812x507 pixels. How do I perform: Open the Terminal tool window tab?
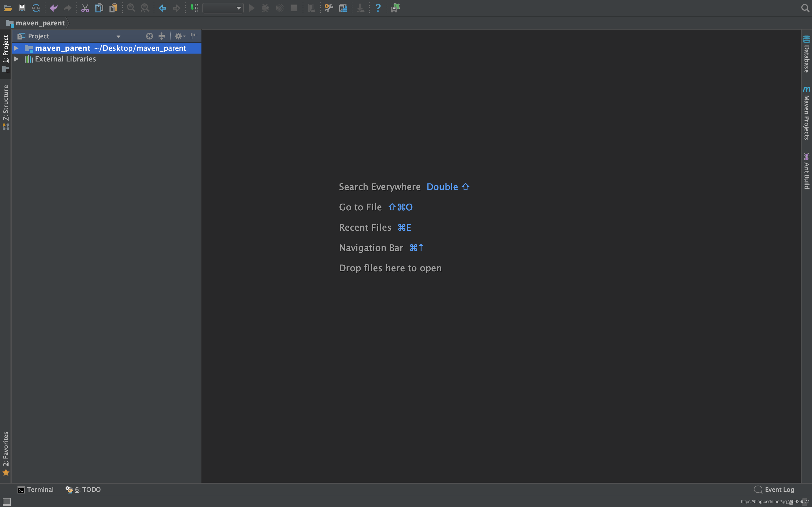pyautogui.click(x=36, y=490)
